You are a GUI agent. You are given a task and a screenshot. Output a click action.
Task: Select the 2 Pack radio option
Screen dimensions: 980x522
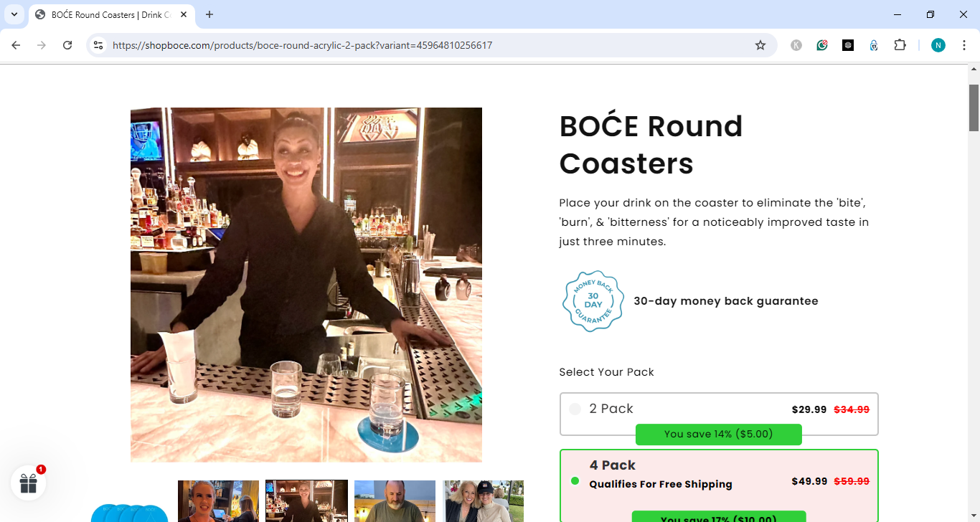pyautogui.click(x=575, y=409)
